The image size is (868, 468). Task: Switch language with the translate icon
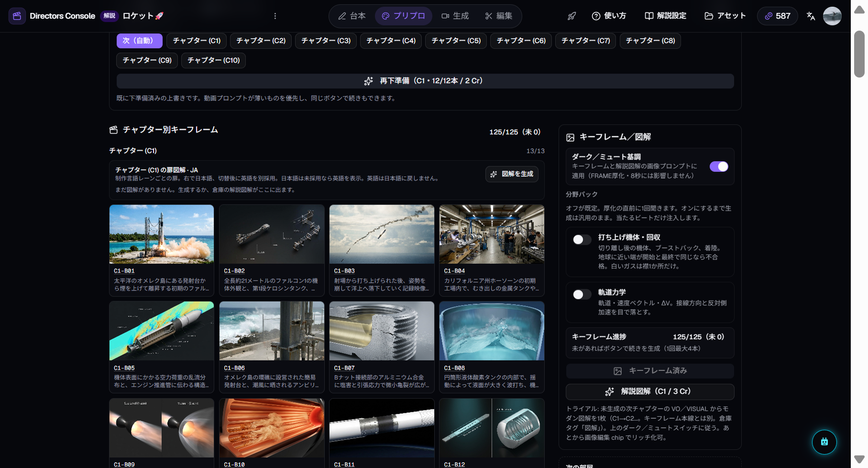point(811,16)
